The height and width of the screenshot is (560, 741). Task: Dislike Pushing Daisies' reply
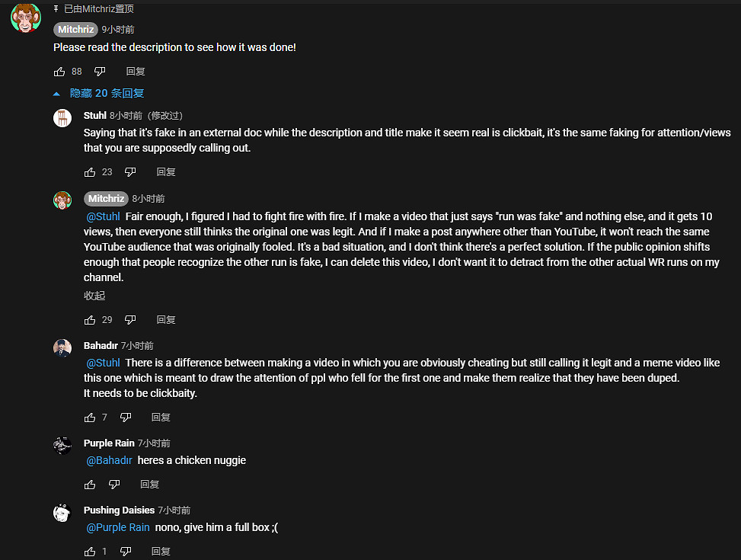point(126,552)
